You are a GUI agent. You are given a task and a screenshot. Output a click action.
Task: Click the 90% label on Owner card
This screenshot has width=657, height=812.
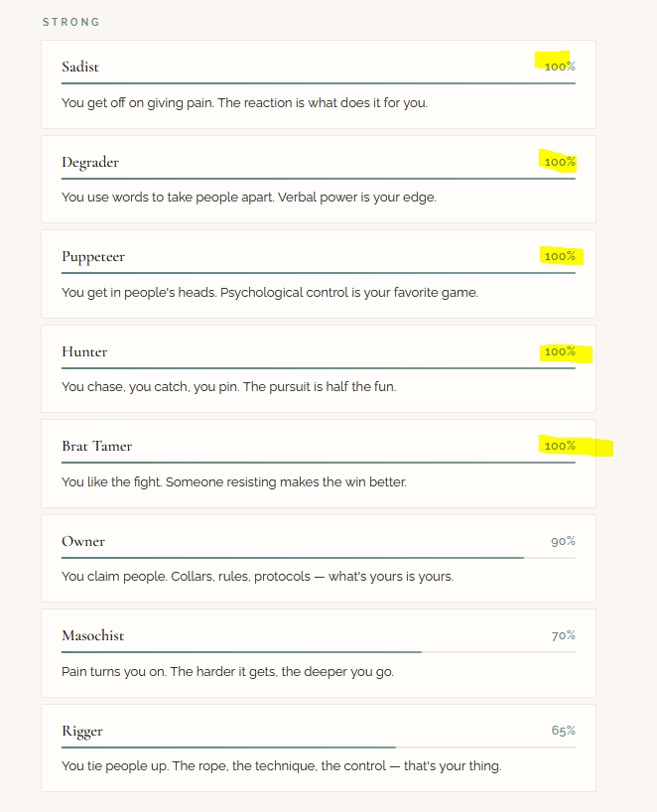563,541
